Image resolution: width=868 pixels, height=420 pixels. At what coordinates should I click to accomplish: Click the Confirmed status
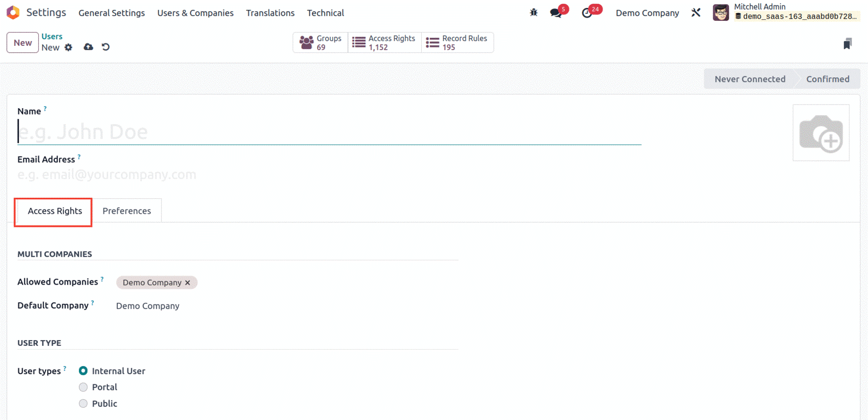(x=827, y=79)
